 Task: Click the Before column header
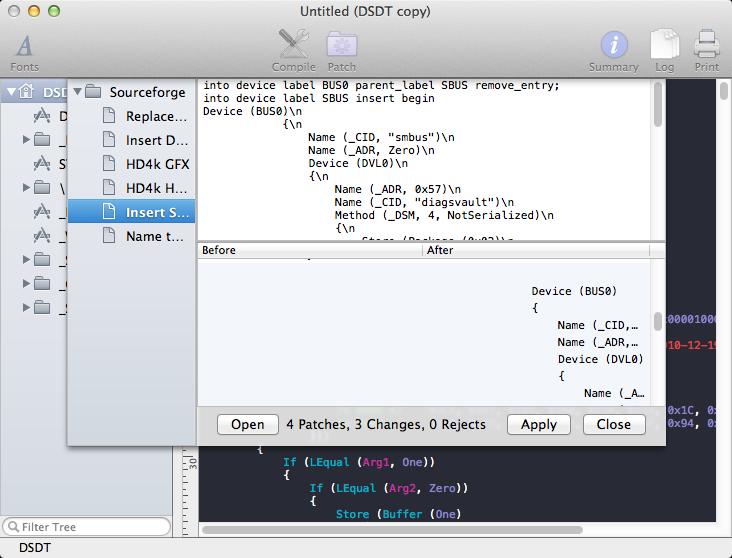pos(310,250)
